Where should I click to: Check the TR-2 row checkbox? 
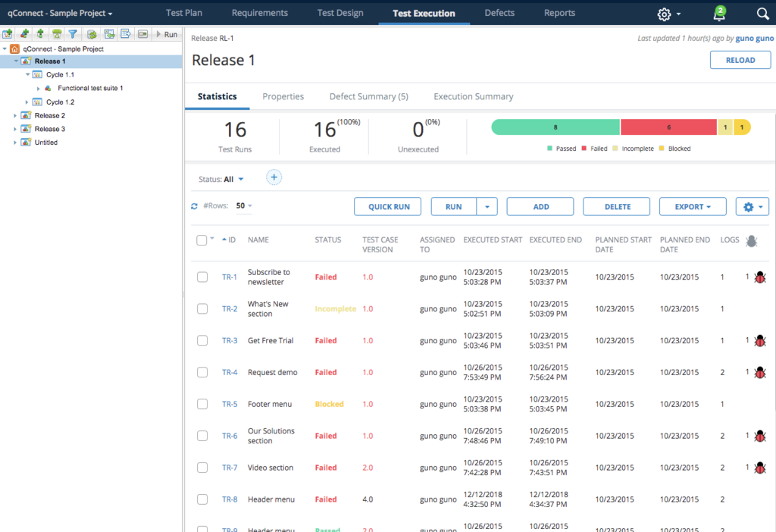(202, 308)
